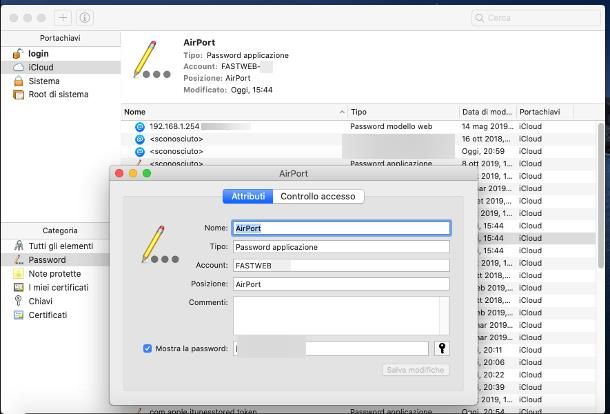Click the iCloud cloud icon
The width and height of the screenshot is (610, 414).
[x=18, y=67]
